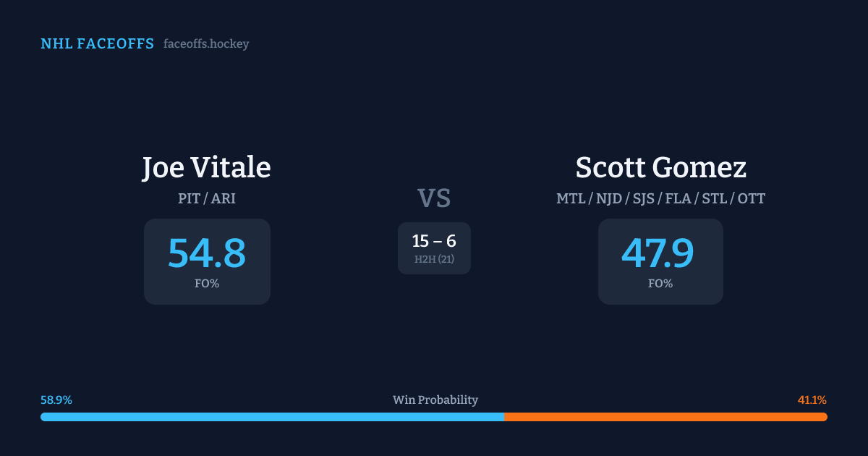Click the FO% label under 47.9
The width and height of the screenshot is (868, 456).
660,284
